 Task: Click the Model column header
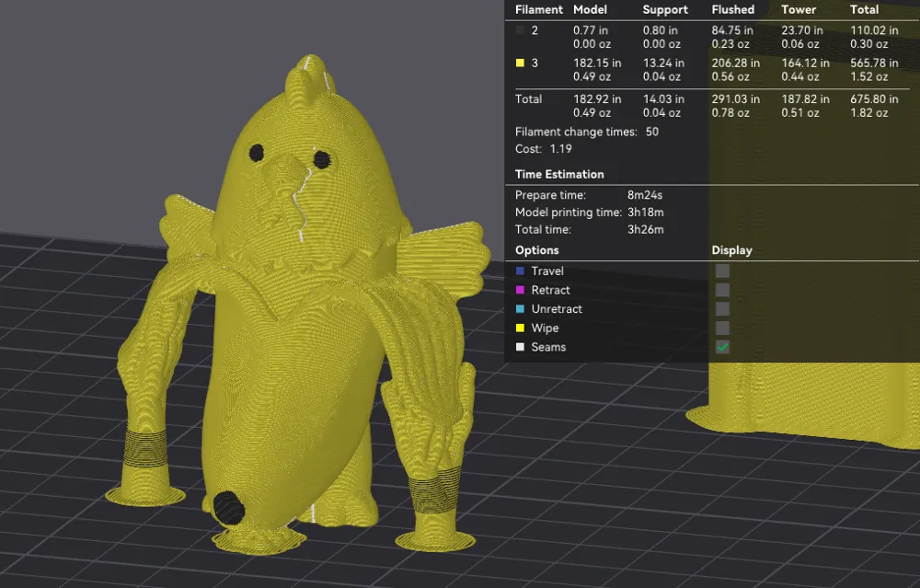click(x=590, y=9)
